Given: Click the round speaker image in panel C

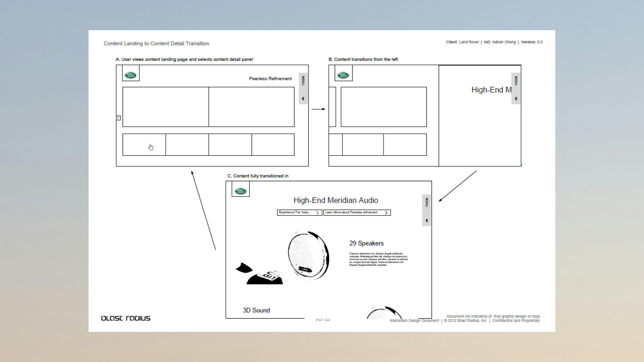Looking at the screenshot, I should (x=308, y=255).
